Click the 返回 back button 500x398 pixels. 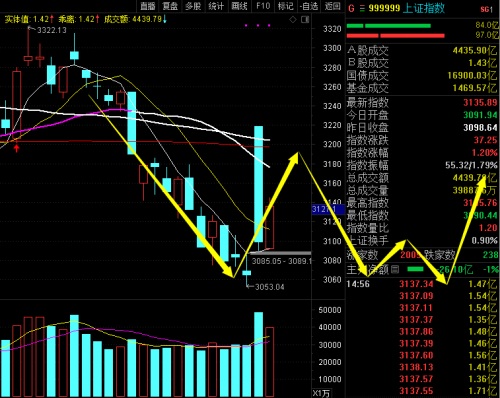(332, 6)
